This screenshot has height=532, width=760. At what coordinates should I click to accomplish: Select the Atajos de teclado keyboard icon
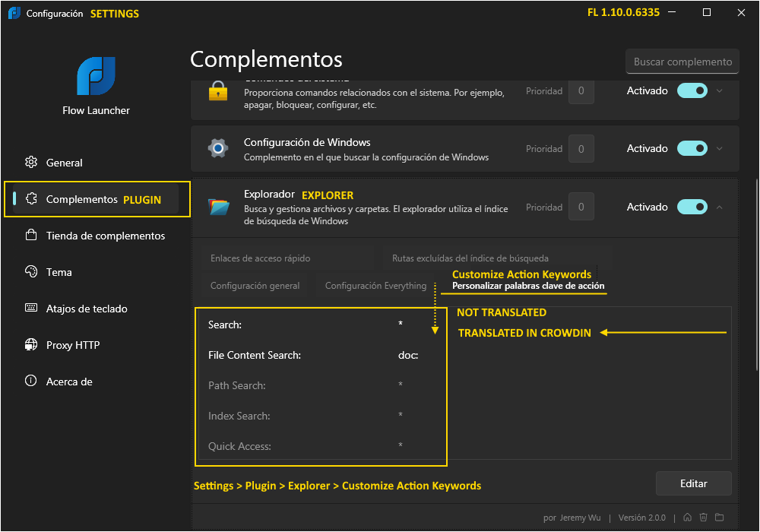[x=31, y=308]
